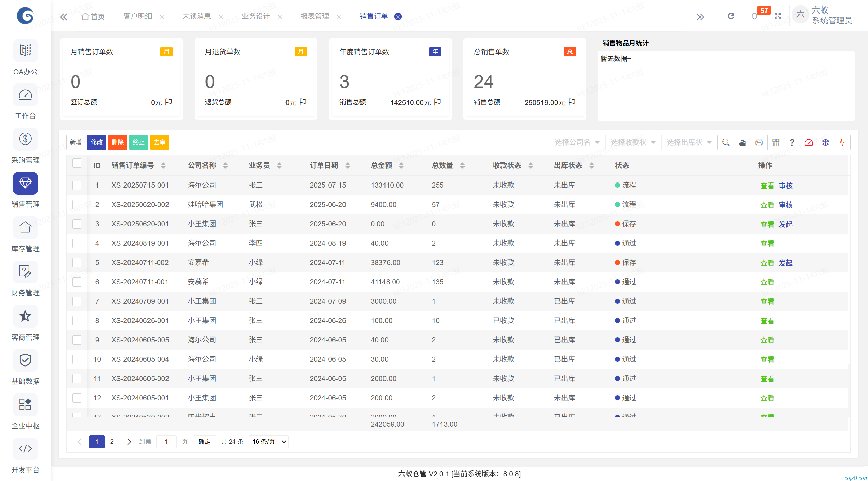Open notifications via the bell icon
Viewport: 868px width, 481px height.
tap(754, 16)
